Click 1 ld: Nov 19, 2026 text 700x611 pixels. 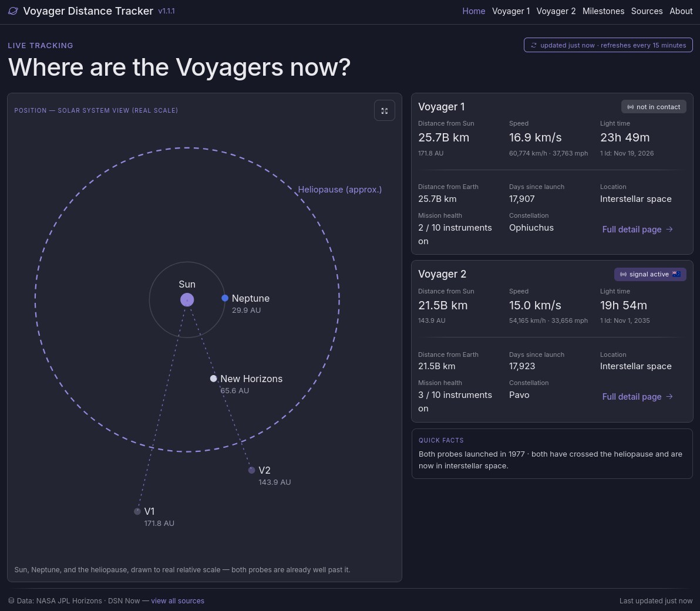(x=627, y=153)
